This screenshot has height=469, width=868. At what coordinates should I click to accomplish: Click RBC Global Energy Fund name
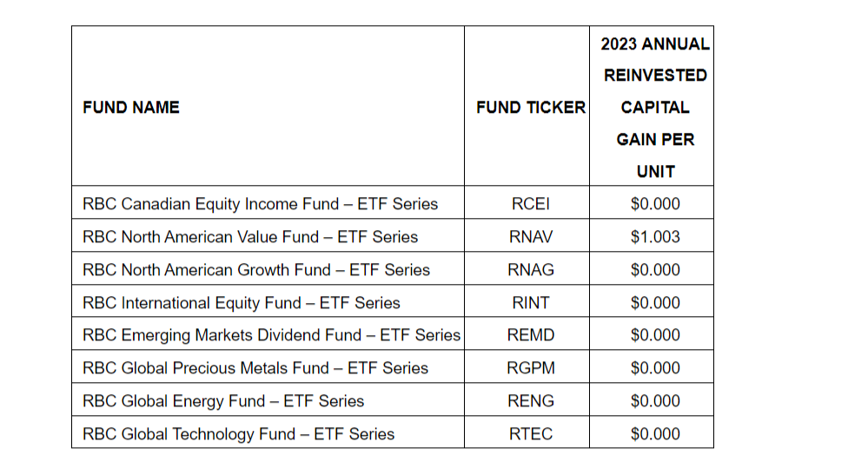click(x=223, y=401)
